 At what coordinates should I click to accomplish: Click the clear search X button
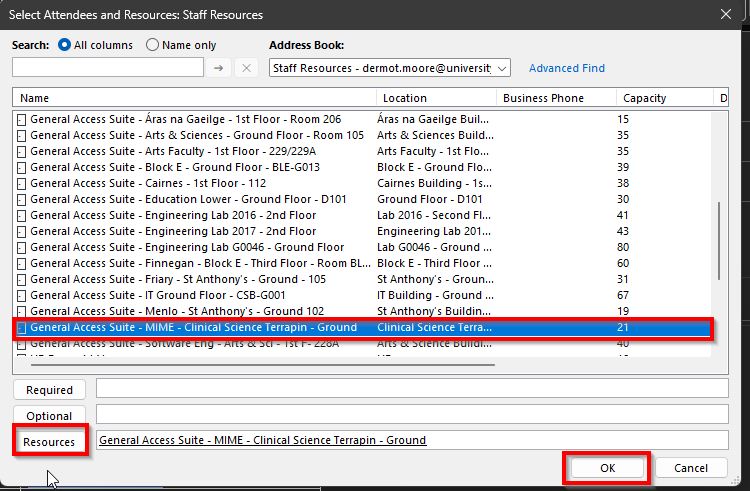click(247, 68)
